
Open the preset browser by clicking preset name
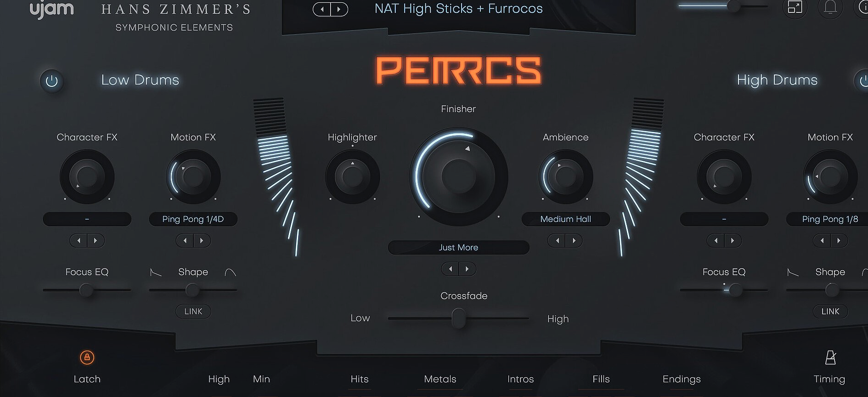[458, 9]
